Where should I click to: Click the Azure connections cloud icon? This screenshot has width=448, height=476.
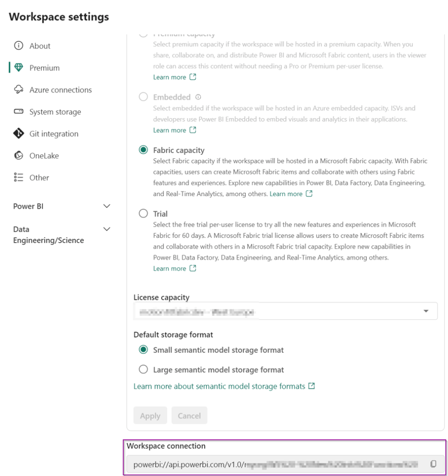click(19, 90)
